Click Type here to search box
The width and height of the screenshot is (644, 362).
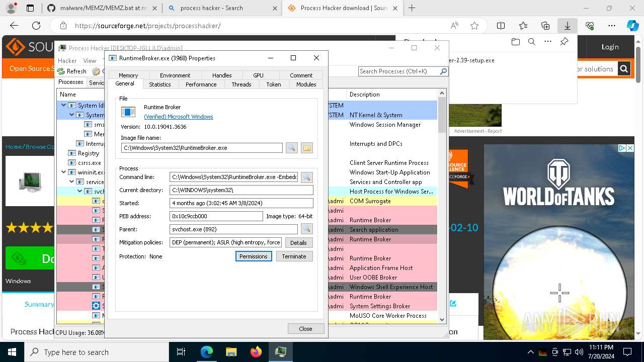[97, 352]
